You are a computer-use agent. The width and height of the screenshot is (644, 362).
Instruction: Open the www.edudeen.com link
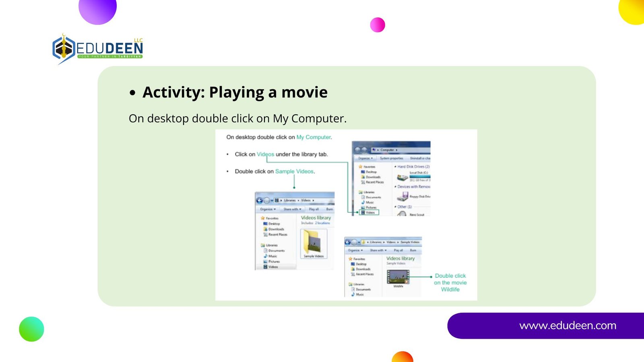[568, 325]
